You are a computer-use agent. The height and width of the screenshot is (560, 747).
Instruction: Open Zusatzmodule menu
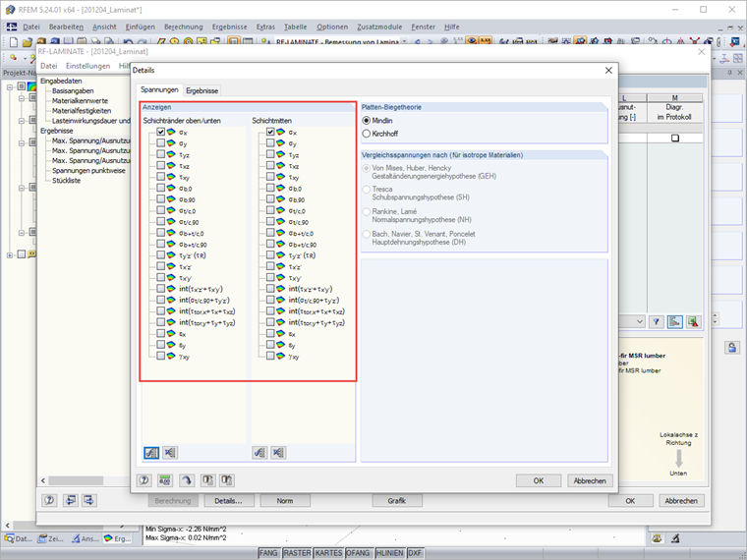click(x=379, y=28)
